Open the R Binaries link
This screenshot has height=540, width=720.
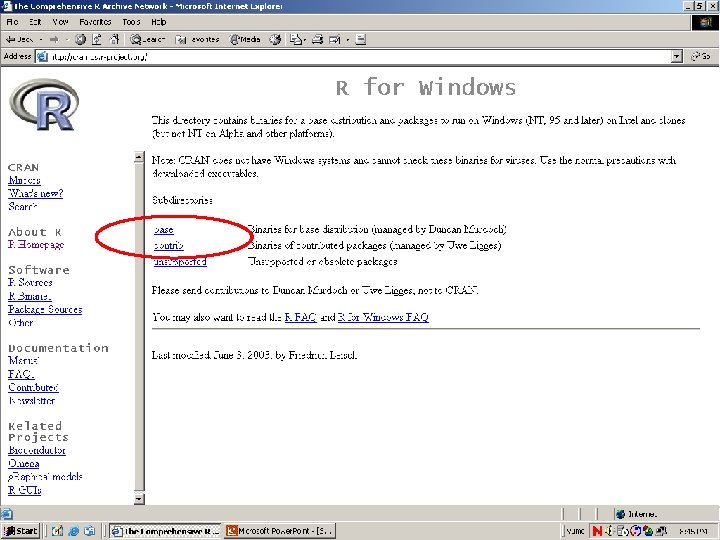coord(30,296)
